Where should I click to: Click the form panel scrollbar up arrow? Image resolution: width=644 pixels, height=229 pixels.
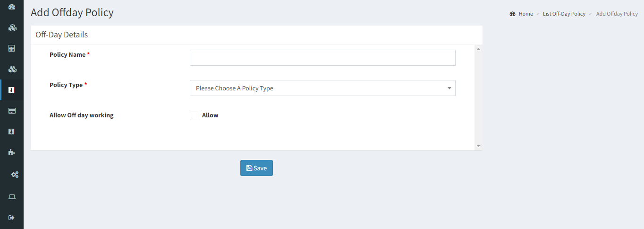tap(478, 49)
